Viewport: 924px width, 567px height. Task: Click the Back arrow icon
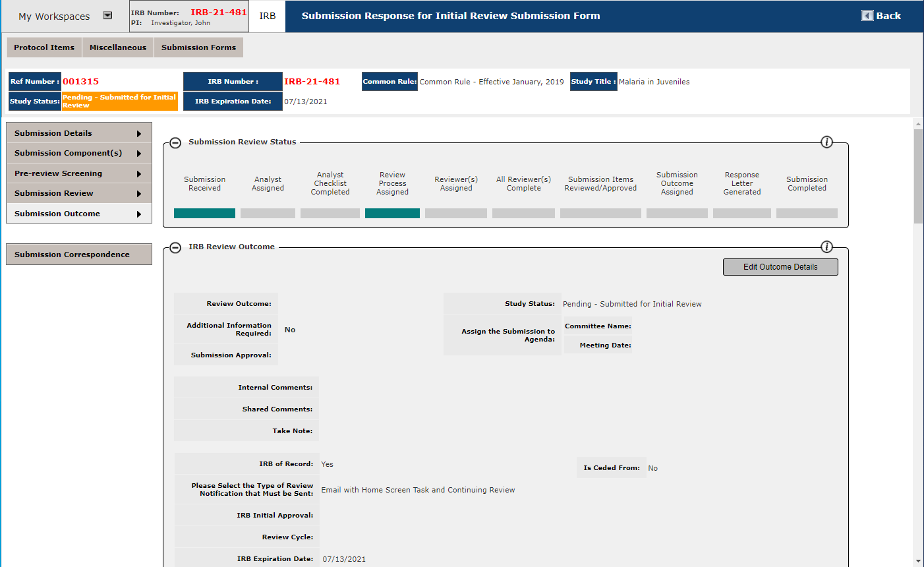pyautogui.click(x=867, y=16)
